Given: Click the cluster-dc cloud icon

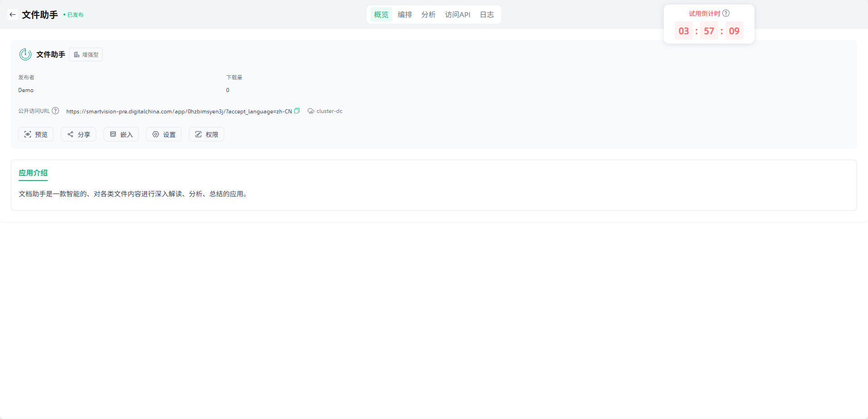Looking at the screenshot, I should (x=311, y=111).
